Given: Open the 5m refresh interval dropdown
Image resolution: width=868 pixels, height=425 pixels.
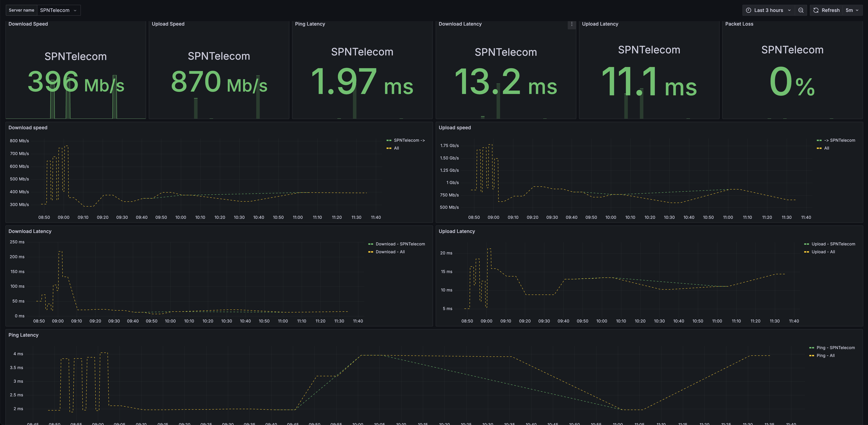Looking at the screenshot, I should 852,10.
